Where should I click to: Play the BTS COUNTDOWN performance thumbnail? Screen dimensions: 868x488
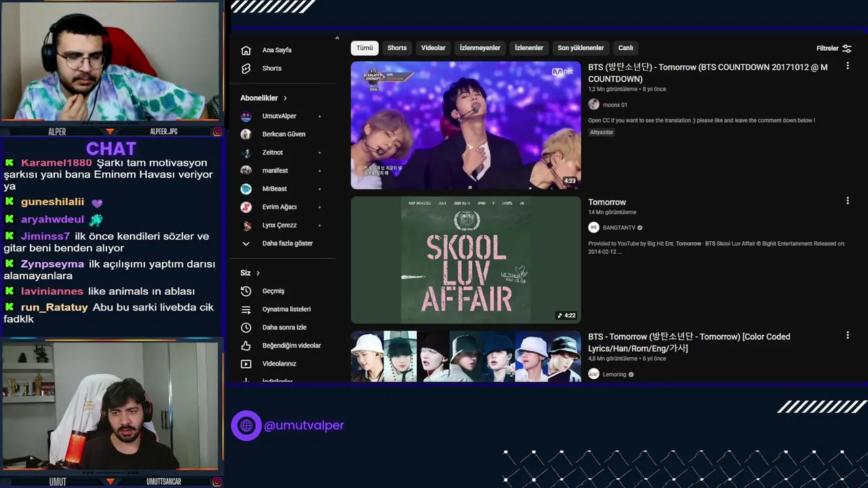pyautogui.click(x=466, y=125)
